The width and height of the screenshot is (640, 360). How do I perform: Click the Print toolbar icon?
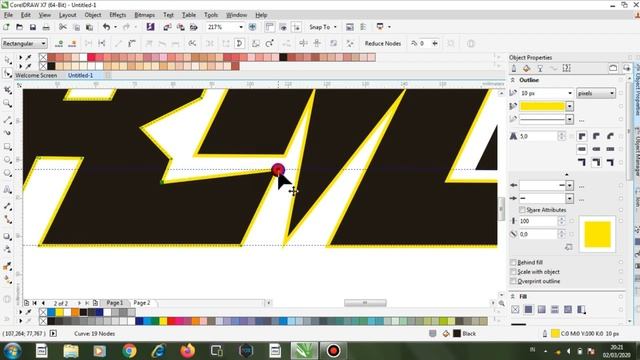46,27
